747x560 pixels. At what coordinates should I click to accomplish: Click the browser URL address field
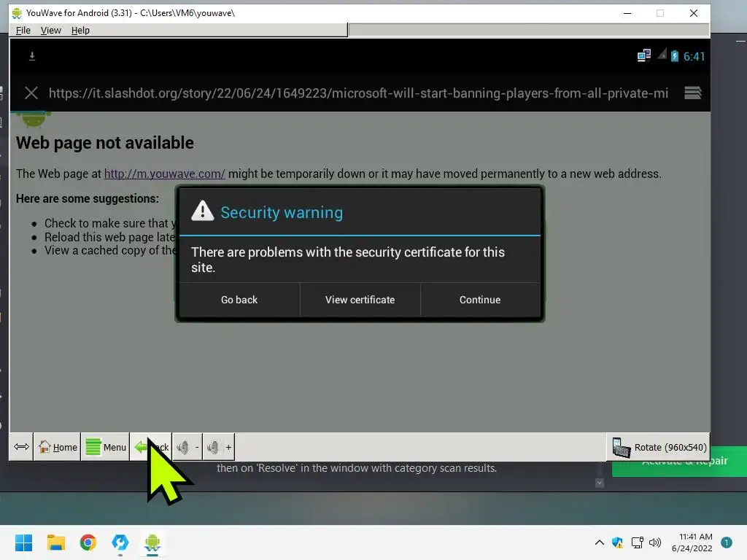pos(358,93)
